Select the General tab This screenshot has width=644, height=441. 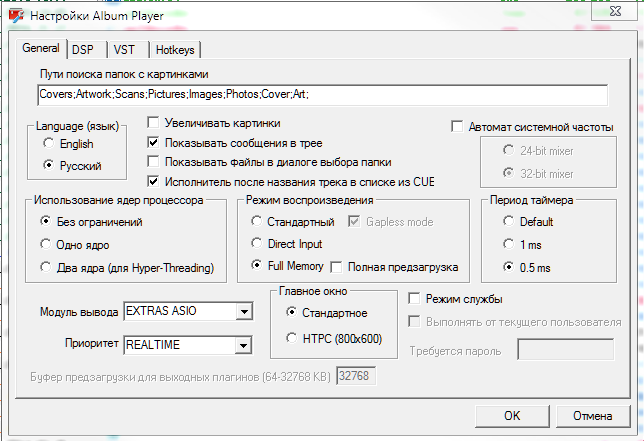point(41,48)
